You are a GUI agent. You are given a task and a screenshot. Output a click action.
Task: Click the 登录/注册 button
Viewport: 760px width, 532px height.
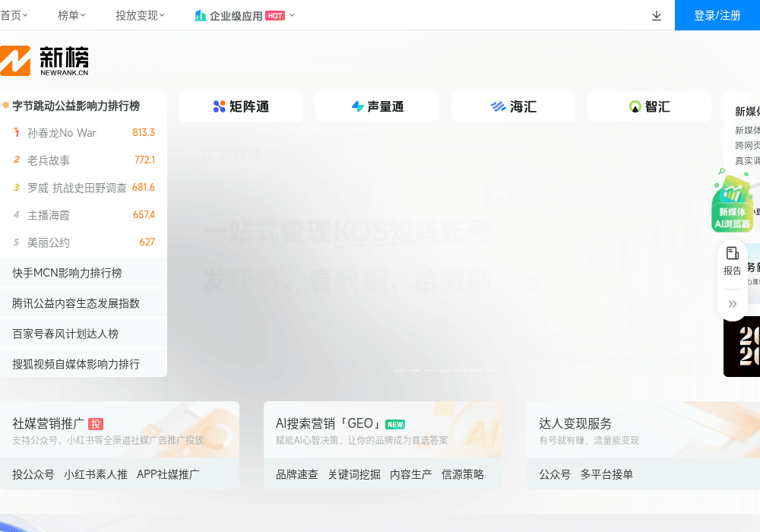(x=717, y=15)
